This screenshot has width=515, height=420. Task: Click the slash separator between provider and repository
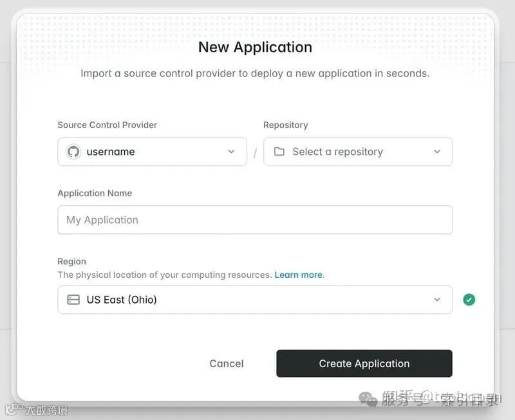pyautogui.click(x=255, y=153)
